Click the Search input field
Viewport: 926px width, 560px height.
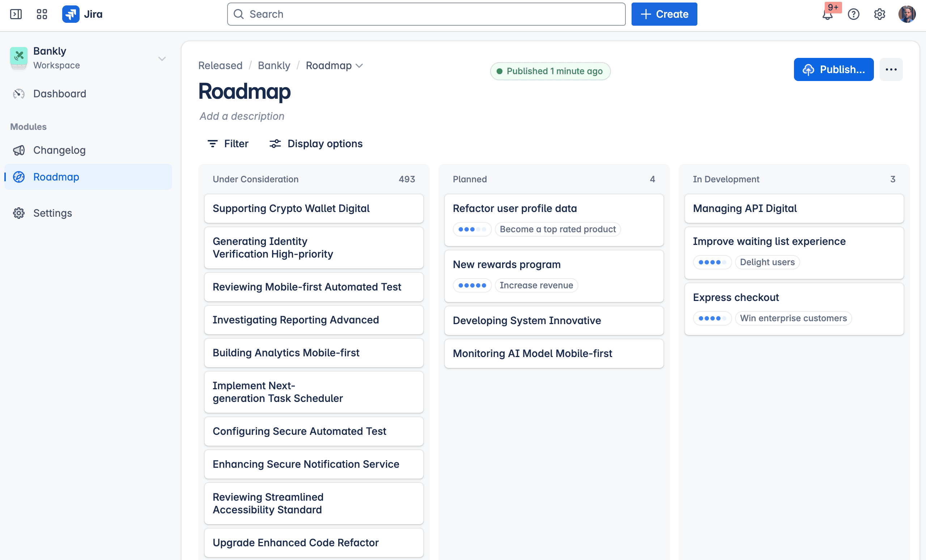(x=426, y=14)
